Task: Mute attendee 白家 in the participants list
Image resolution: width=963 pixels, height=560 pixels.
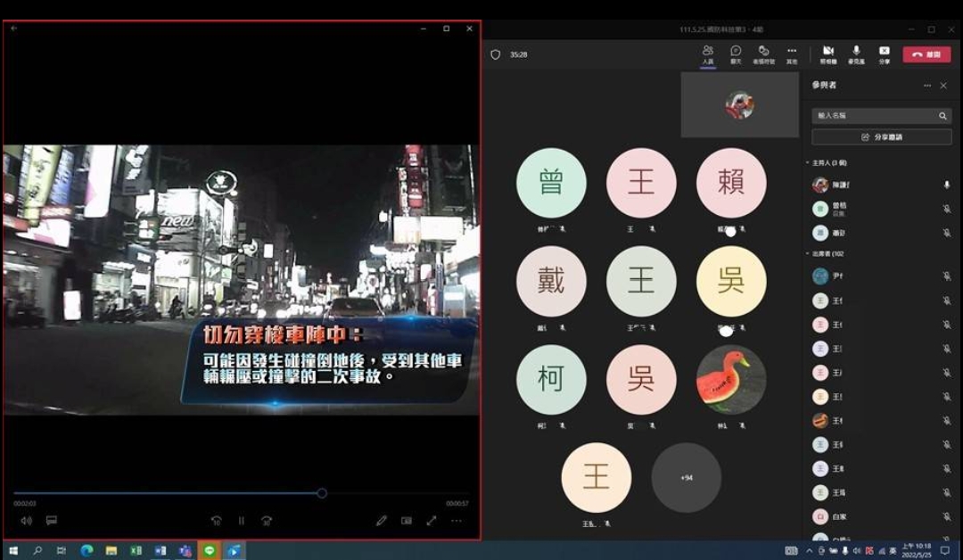Action: [x=947, y=515]
